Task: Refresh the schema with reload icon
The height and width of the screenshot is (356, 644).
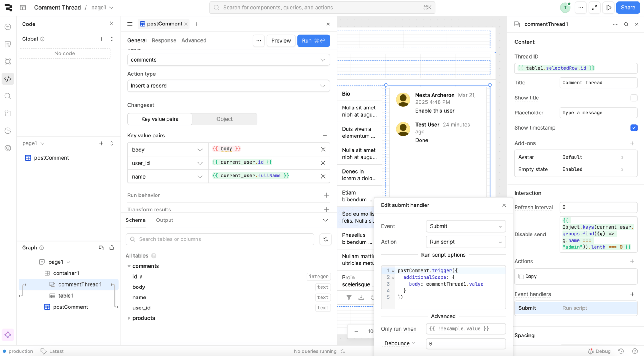Action: coord(326,239)
